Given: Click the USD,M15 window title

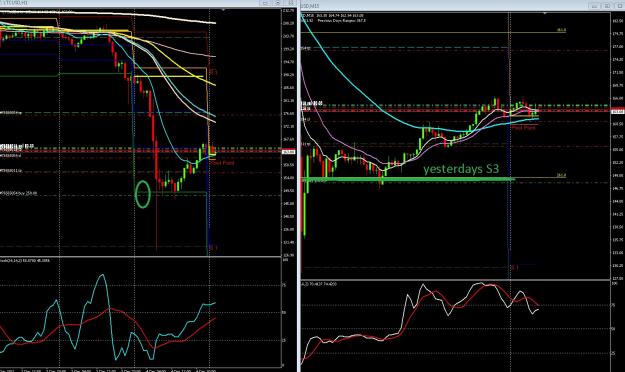Looking at the screenshot, I should pos(310,6).
